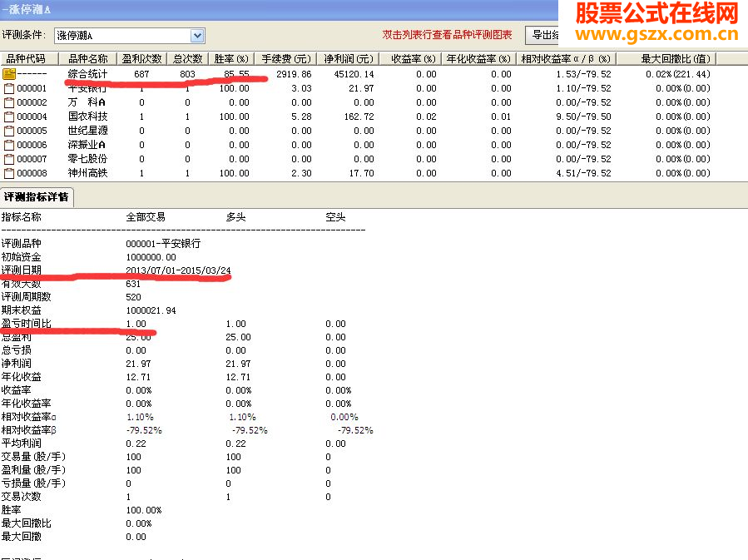Screen dimensions: 748x560
Task: Click the 评测周期数 value 520
Action: click(134, 297)
